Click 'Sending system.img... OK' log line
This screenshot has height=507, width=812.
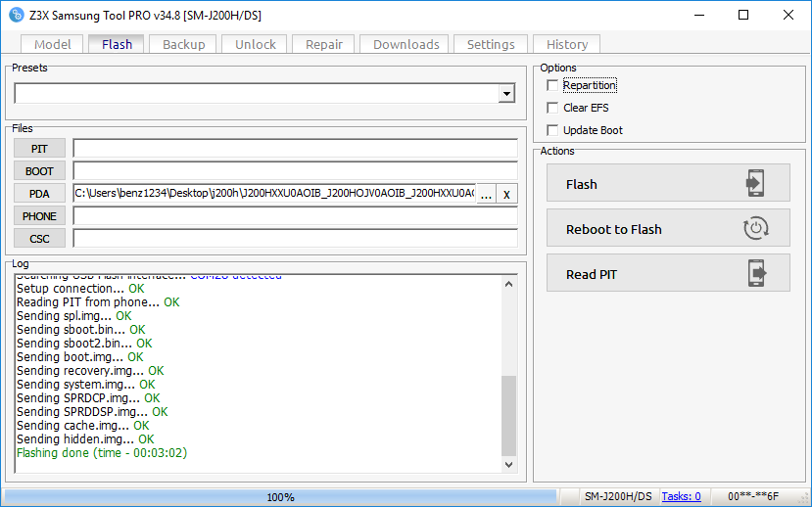(x=86, y=385)
